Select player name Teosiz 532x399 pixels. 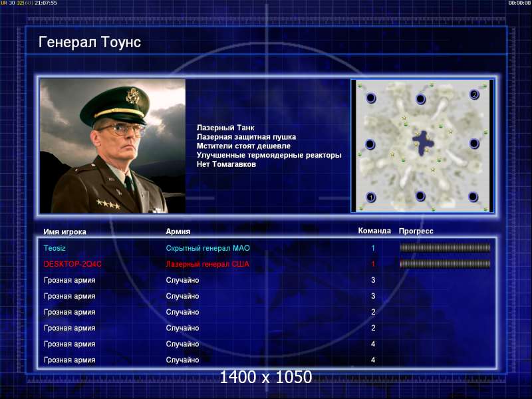pos(55,248)
